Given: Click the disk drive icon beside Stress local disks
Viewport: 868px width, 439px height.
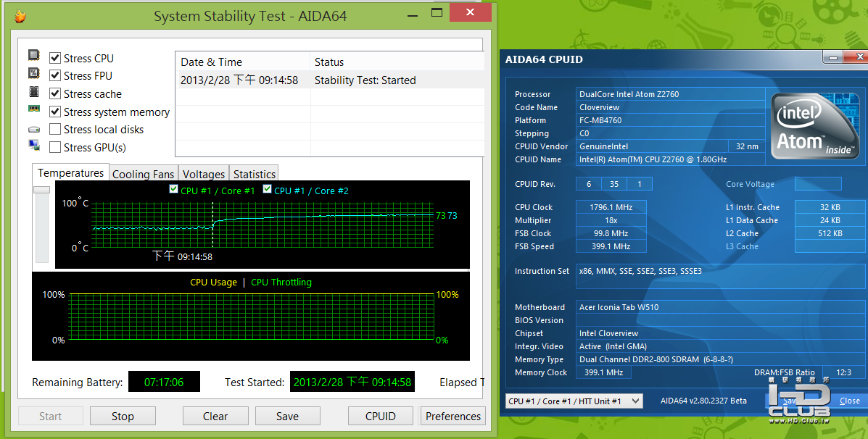Looking at the screenshot, I should coord(34,130).
